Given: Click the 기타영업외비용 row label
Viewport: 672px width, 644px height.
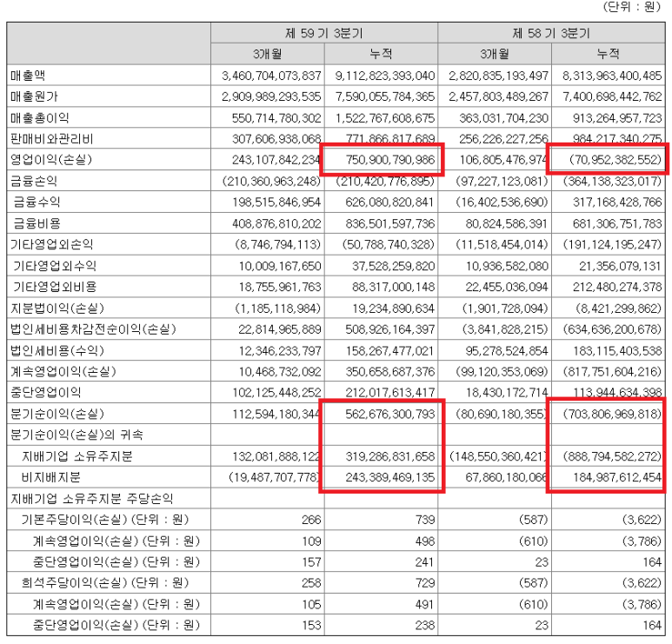Looking at the screenshot, I should 55,287.
